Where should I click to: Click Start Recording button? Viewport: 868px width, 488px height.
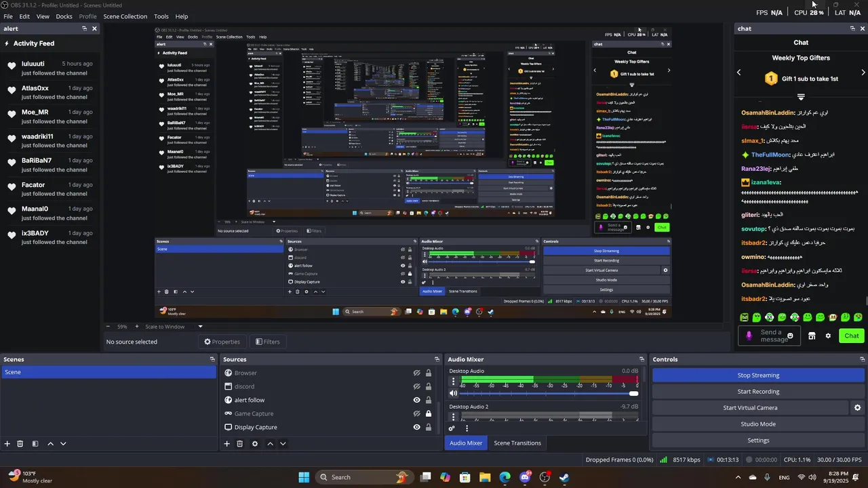coord(758,392)
